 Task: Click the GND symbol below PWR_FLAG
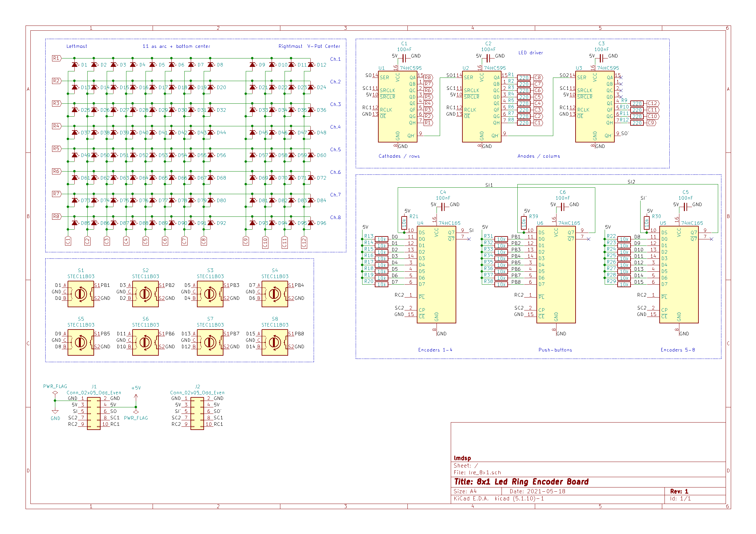click(x=55, y=412)
